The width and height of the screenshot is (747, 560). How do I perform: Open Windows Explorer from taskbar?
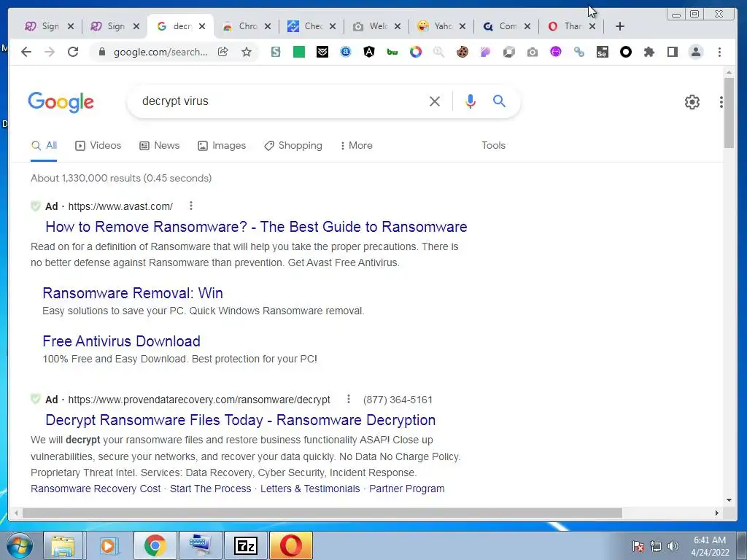63,545
